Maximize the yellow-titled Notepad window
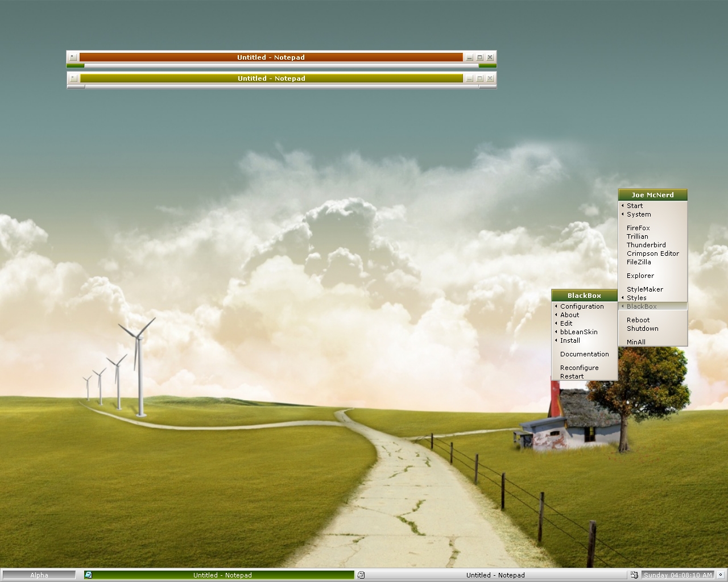The image size is (728, 582). [479, 78]
